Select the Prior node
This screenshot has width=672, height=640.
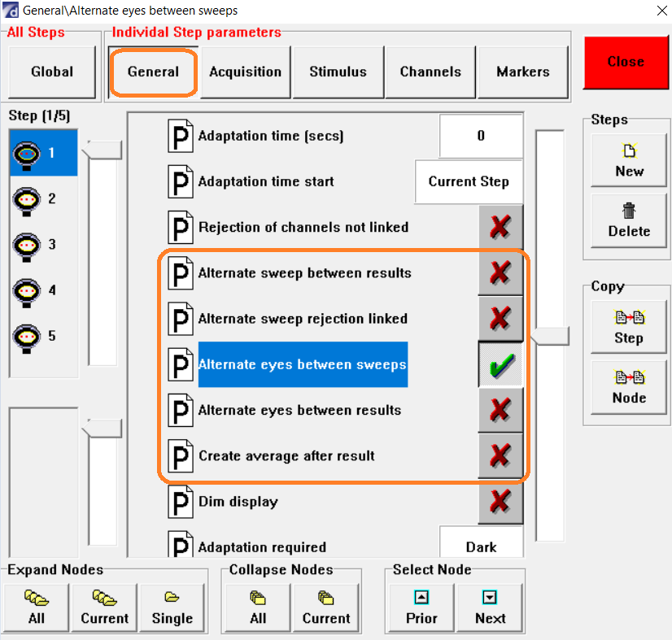click(x=421, y=607)
